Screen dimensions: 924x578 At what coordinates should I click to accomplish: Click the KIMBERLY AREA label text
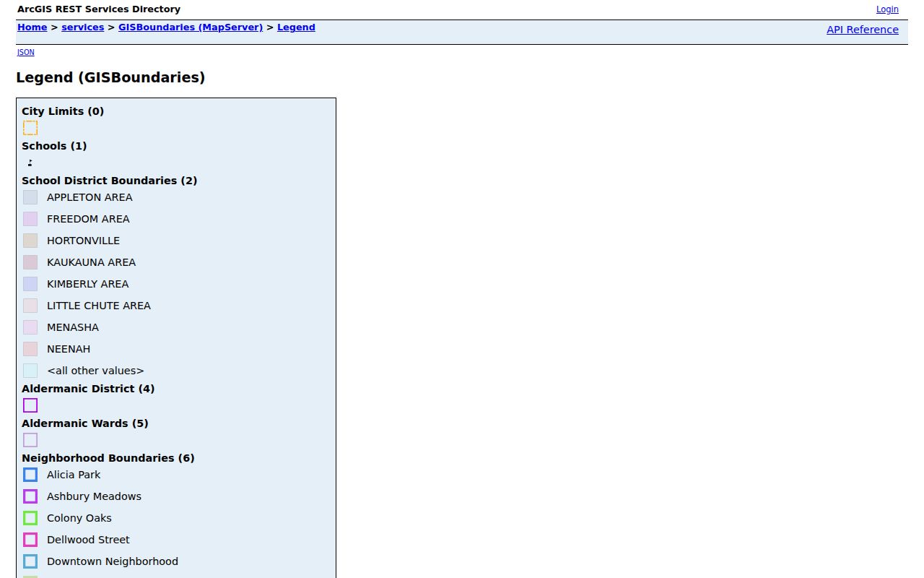(88, 284)
